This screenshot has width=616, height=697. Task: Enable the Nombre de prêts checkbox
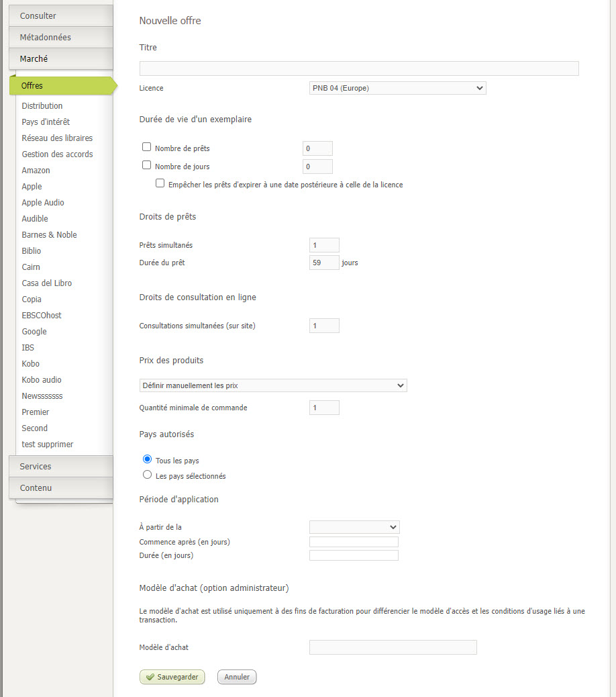[147, 147]
